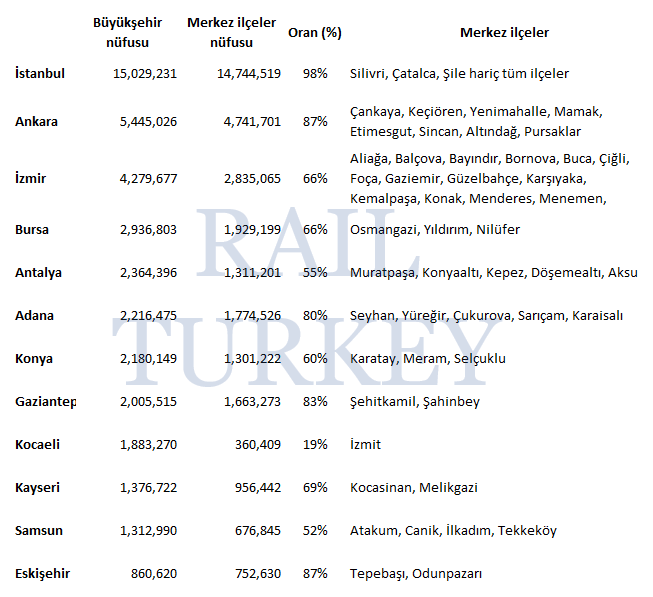
Task: Select the Bursa city name cell
Action: click(x=32, y=229)
